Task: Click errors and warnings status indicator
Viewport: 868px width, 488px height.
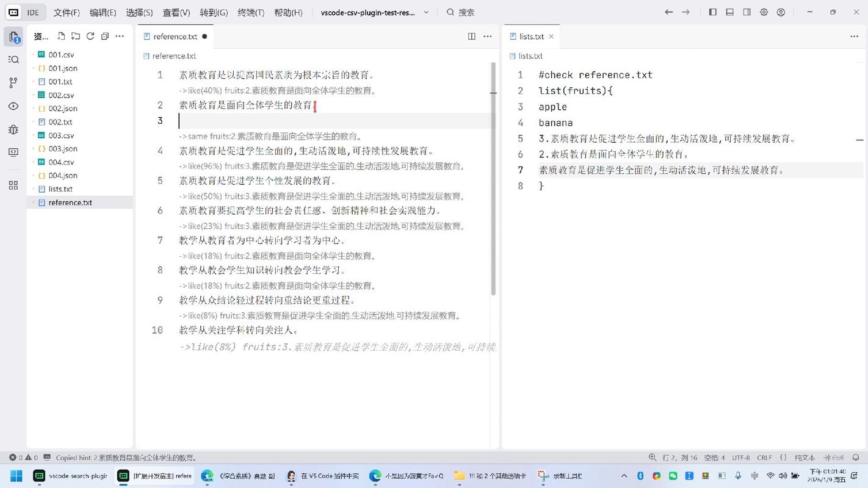Action: click(23, 457)
